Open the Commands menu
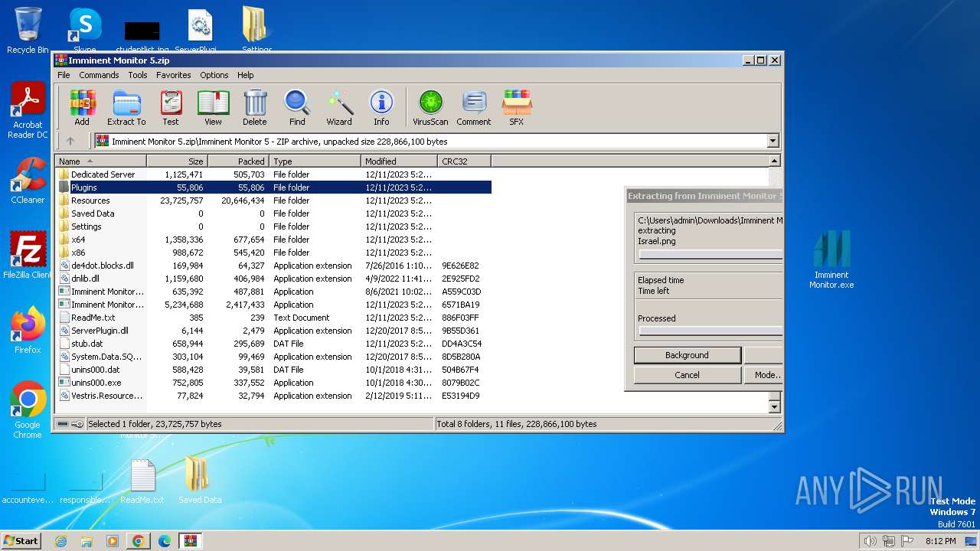980x551 pixels. (x=99, y=75)
